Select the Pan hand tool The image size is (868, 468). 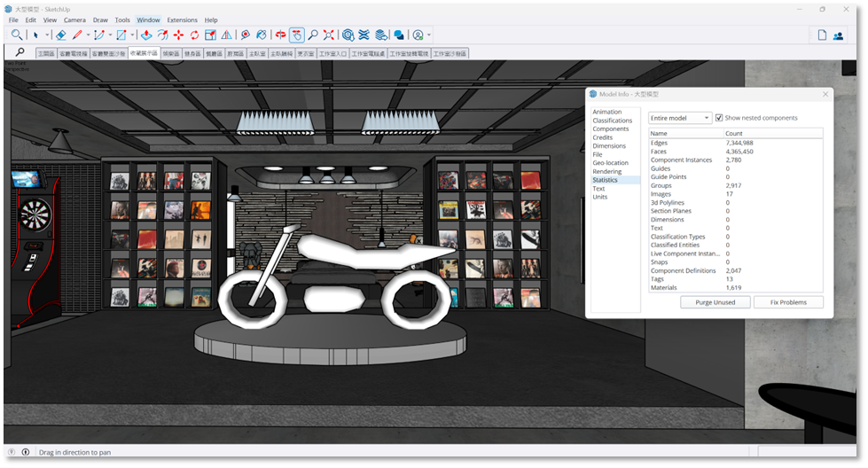[x=297, y=35]
